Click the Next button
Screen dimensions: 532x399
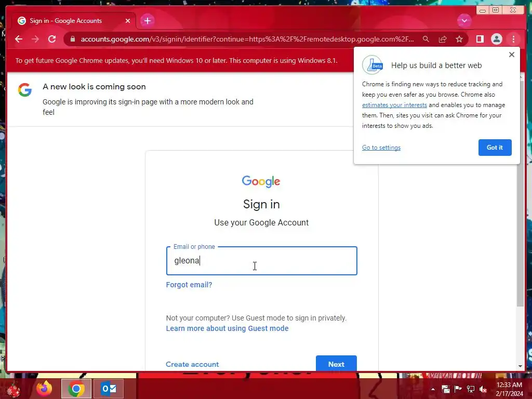coord(336,364)
